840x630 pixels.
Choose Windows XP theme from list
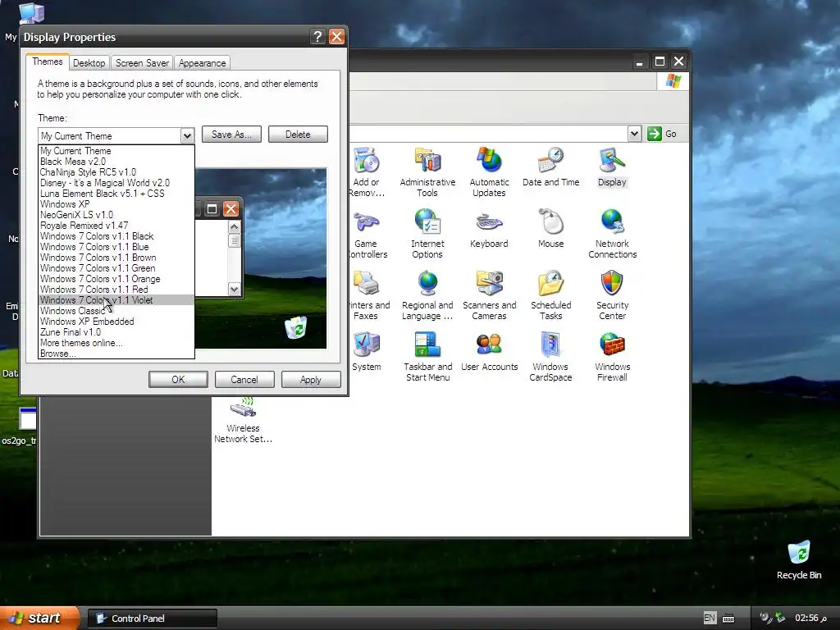(x=116, y=204)
